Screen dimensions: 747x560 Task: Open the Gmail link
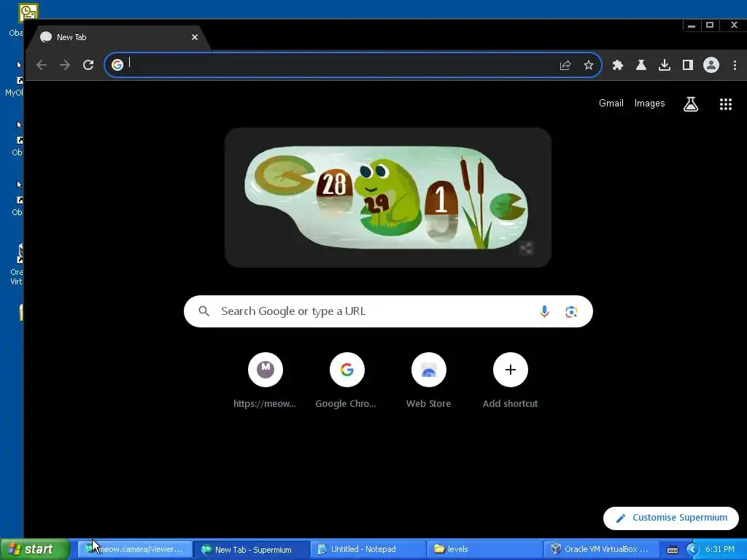click(611, 103)
